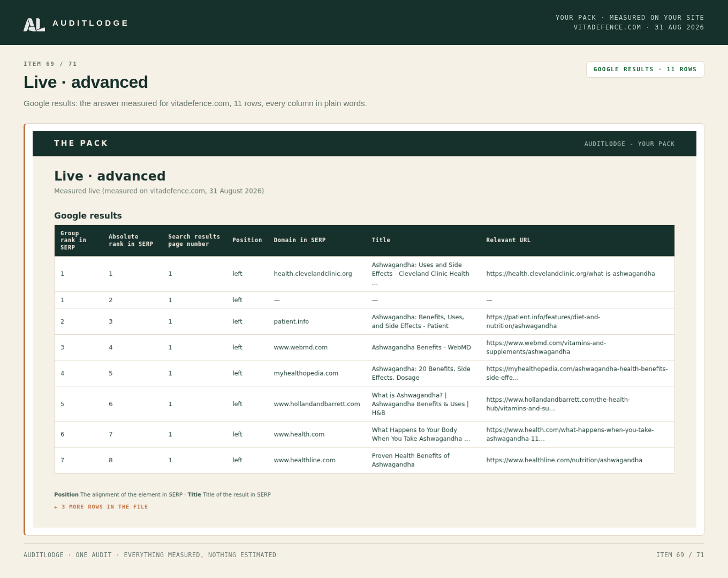
Task: Click the 'Measured live' subtitle line
Action: pyautogui.click(x=159, y=191)
